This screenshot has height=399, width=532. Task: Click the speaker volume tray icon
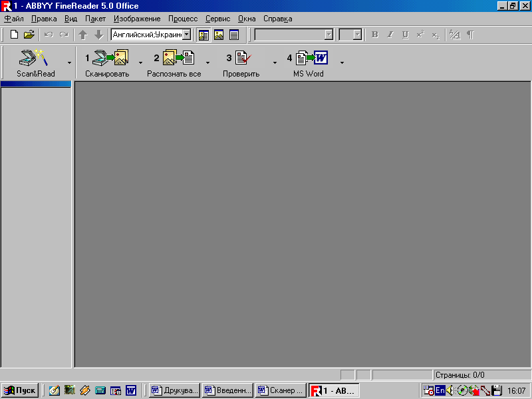pyautogui.click(x=450, y=390)
